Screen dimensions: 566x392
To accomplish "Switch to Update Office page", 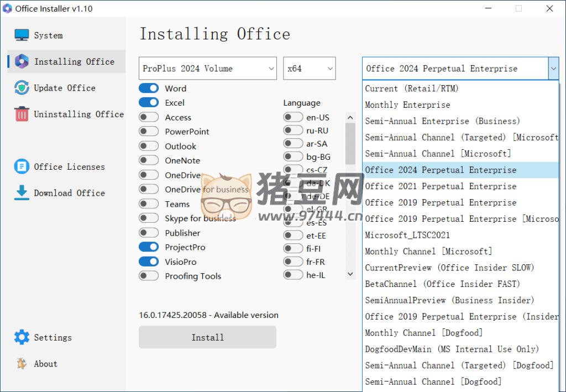I will [65, 88].
